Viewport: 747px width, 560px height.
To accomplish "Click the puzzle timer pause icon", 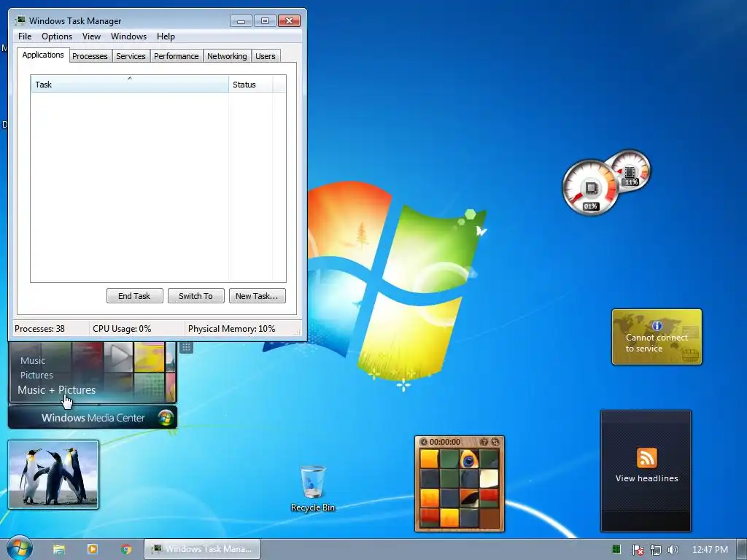I will click(424, 442).
